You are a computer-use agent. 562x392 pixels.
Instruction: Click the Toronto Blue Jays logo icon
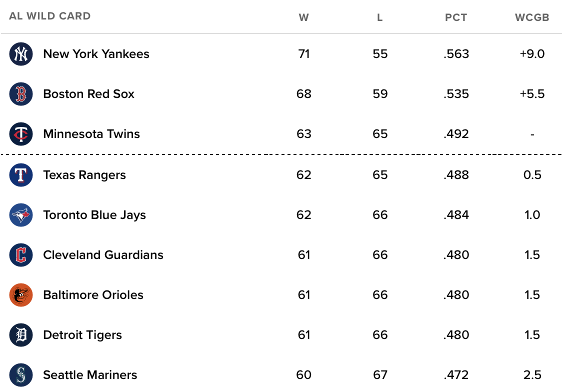coord(21,215)
